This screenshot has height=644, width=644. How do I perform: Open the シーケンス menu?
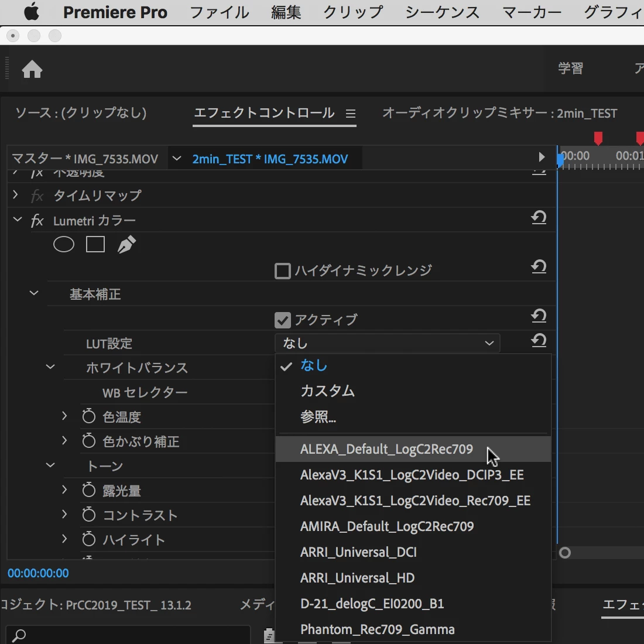click(x=443, y=12)
